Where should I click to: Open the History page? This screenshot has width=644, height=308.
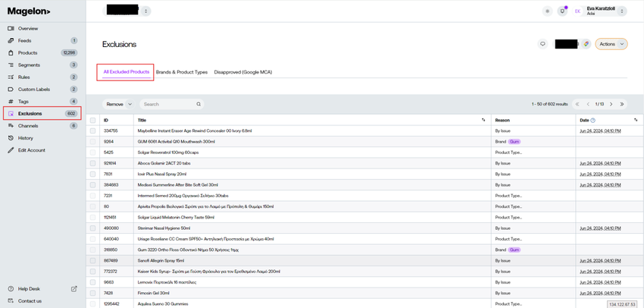coord(26,138)
